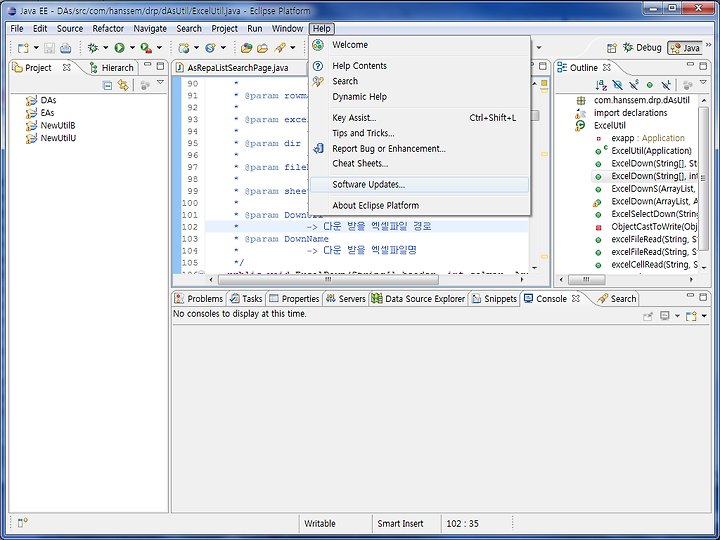720x540 pixels.
Task: Toggle Hide Non-Public Members in Outline
Action: [650, 85]
